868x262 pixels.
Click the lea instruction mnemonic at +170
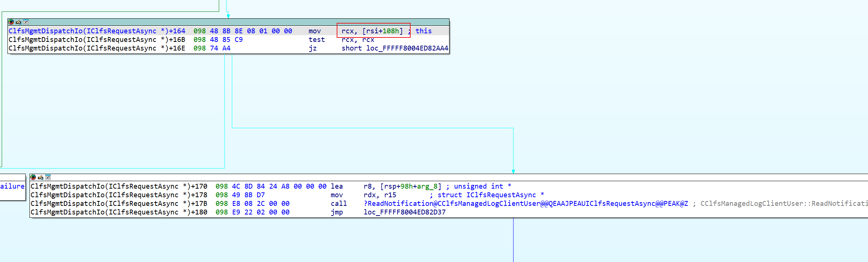tap(336, 186)
